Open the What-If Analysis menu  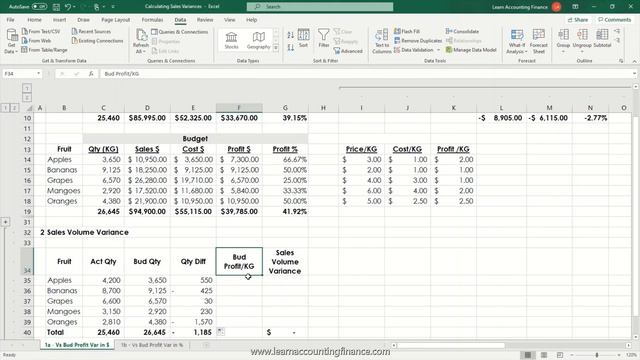point(517,41)
